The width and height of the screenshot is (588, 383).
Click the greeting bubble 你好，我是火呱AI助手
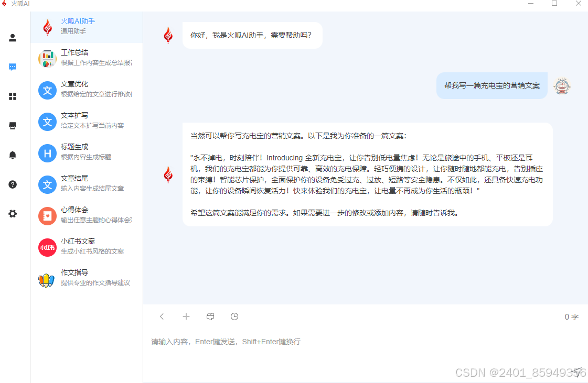click(x=252, y=35)
